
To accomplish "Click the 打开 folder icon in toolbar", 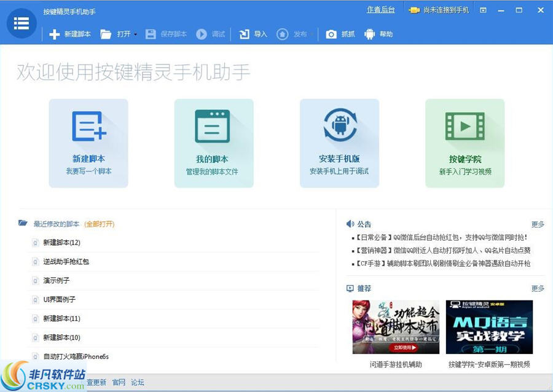I will click(106, 34).
